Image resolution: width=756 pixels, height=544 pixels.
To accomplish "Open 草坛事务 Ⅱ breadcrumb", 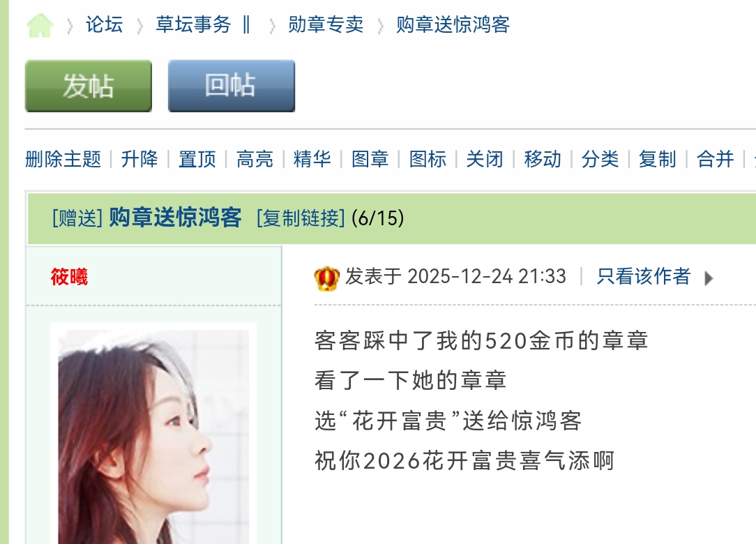I will coord(203,24).
